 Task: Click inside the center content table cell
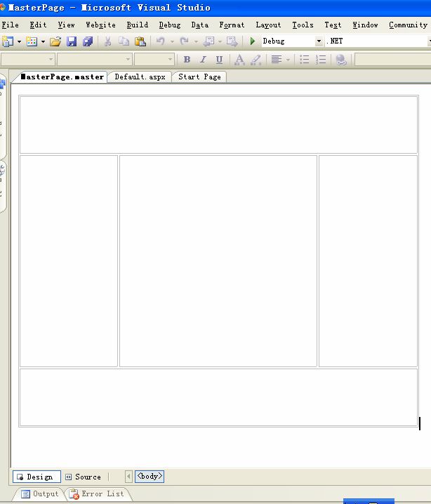click(218, 261)
